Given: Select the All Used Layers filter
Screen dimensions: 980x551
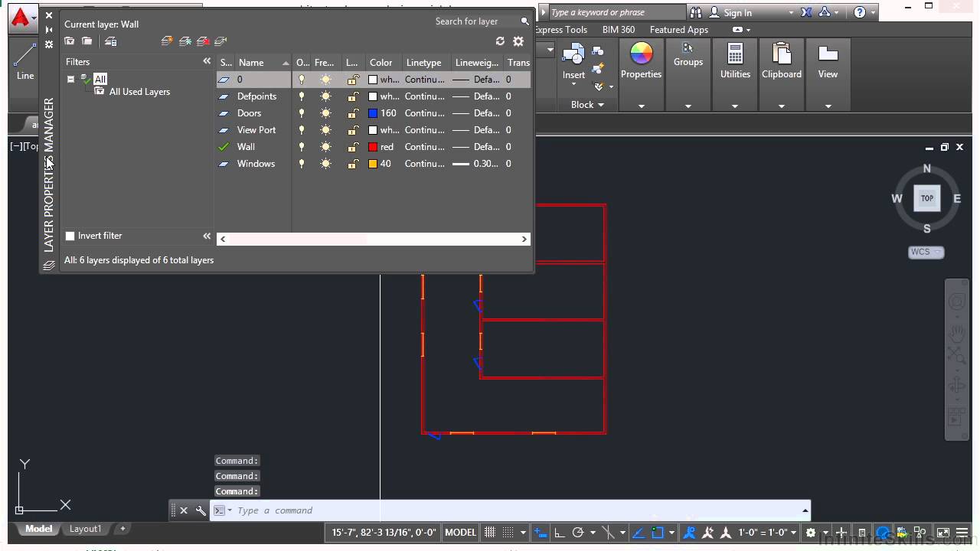Looking at the screenshot, I should 139,92.
